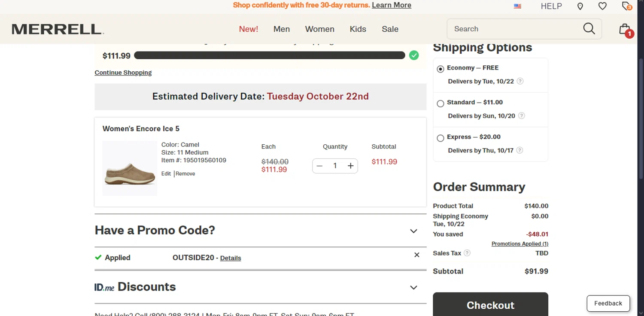Click the Continue Shopping link
Viewport: 644px width, 316px height.
click(123, 73)
